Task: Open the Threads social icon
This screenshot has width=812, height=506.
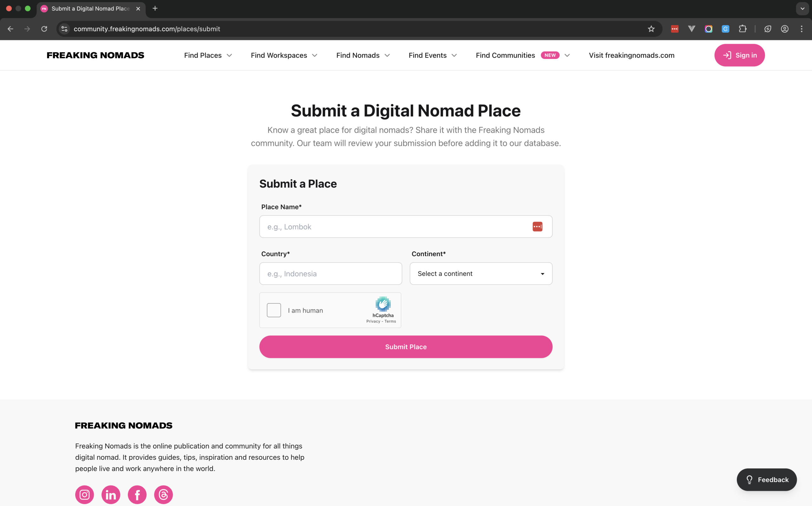Action: tap(163, 494)
